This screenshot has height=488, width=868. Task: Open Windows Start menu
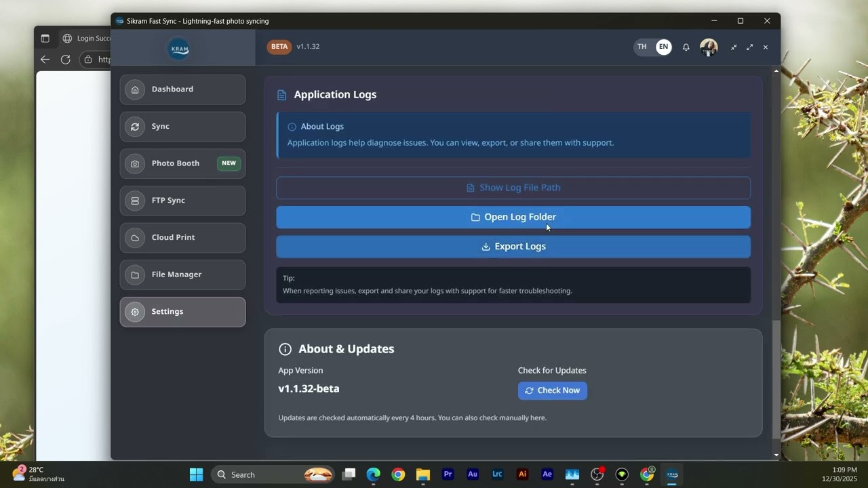[196, 474]
